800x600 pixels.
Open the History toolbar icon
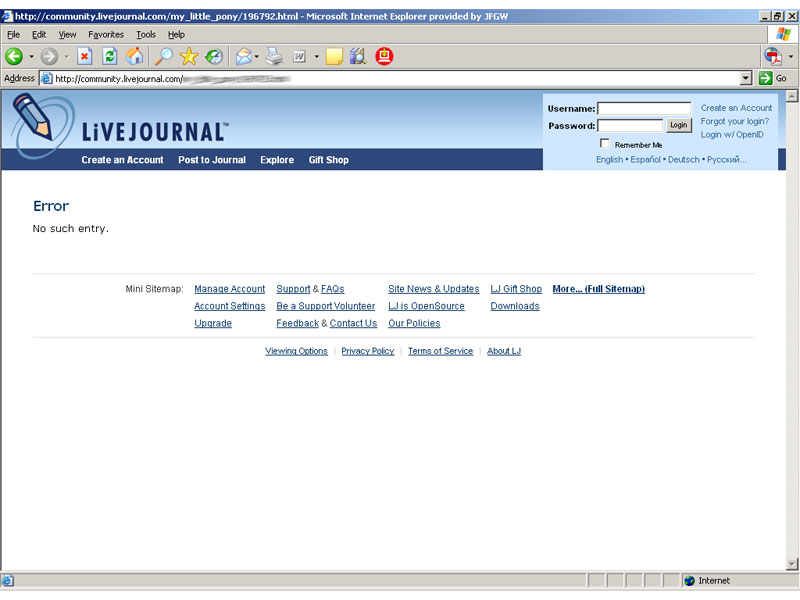point(214,57)
